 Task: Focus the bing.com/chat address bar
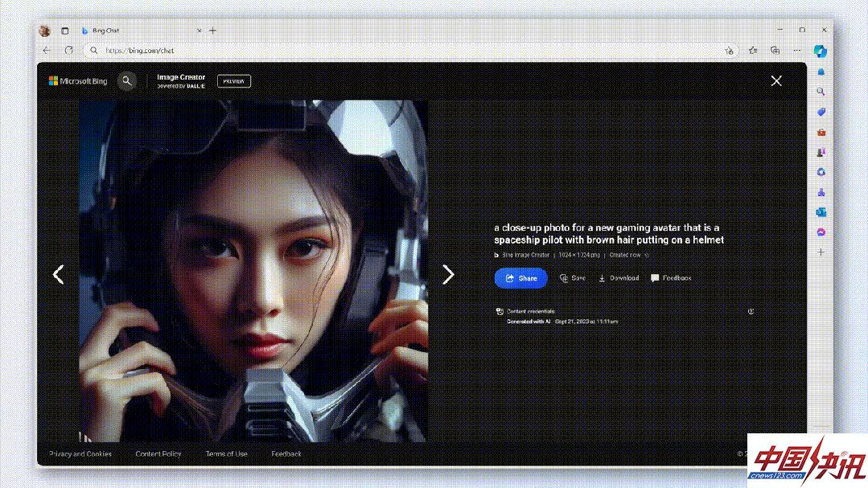(409, 51)
